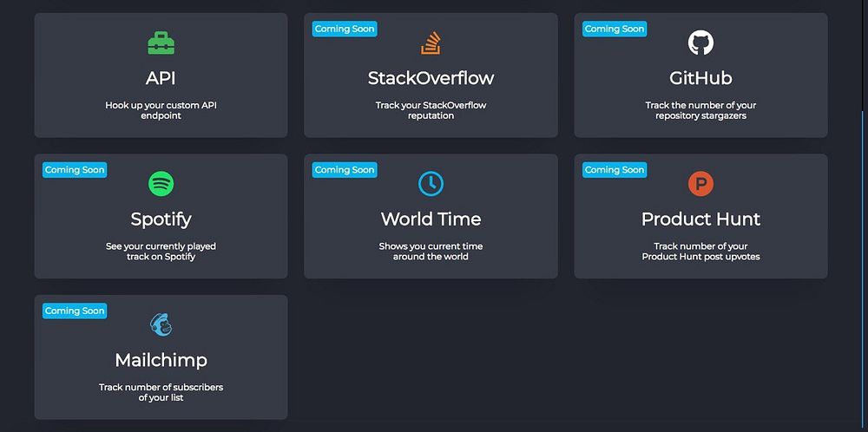The image size is (868, 432).
Task: Click the orange StackOverflow logo icon
Action: pyautogui.click(x=431, y=43)
